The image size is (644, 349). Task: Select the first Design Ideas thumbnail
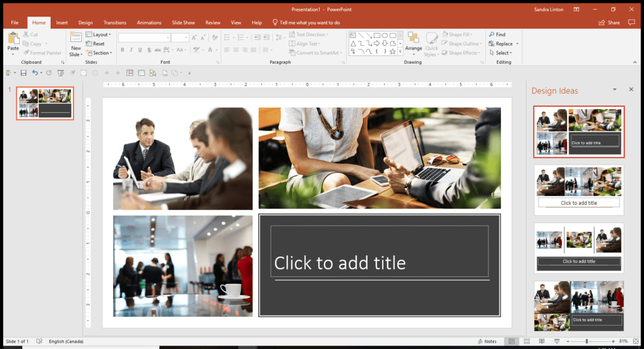578,131
